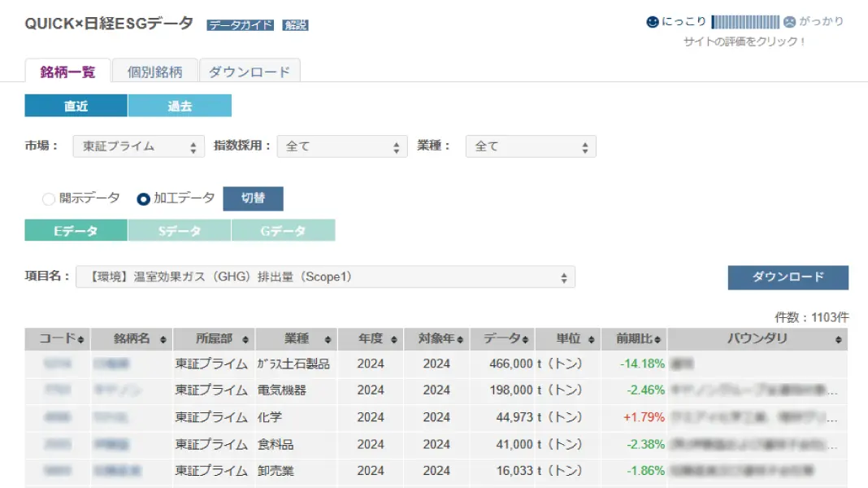
Task: Click the がっかり sad face icon
Action: click(x=789, y=22)
